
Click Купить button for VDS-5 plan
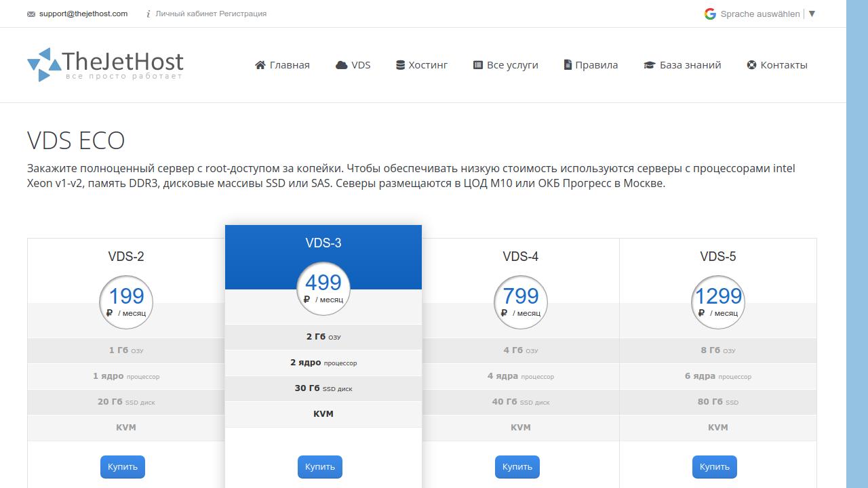715,467
